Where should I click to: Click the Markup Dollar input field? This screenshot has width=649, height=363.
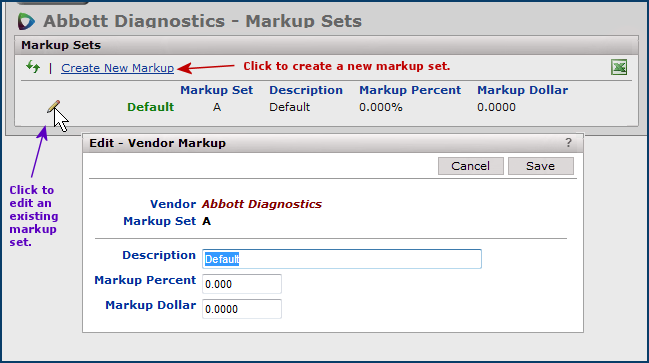242,309
